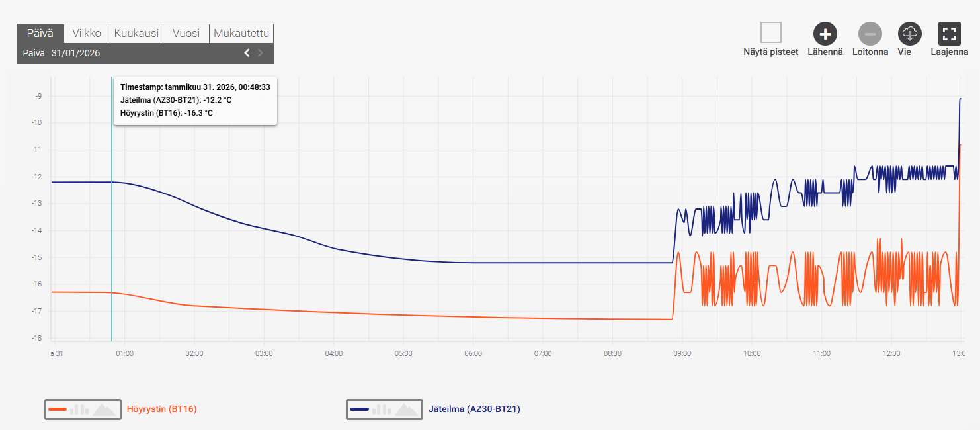The height and width of the screenshot is (430, 980).
Task: Select line style in Höyrystin legend box
Action: click(58, 409)
